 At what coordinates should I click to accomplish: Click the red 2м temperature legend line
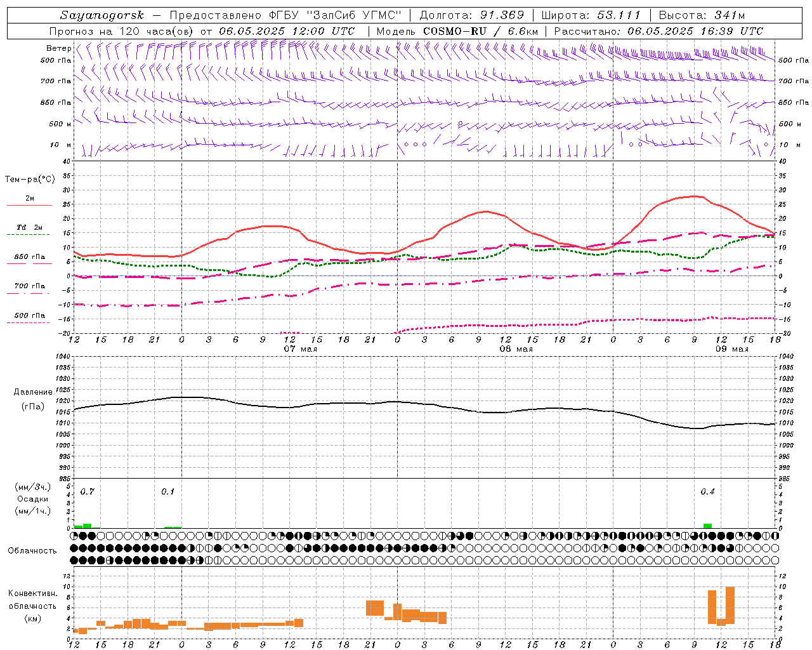tap(29, 206)
